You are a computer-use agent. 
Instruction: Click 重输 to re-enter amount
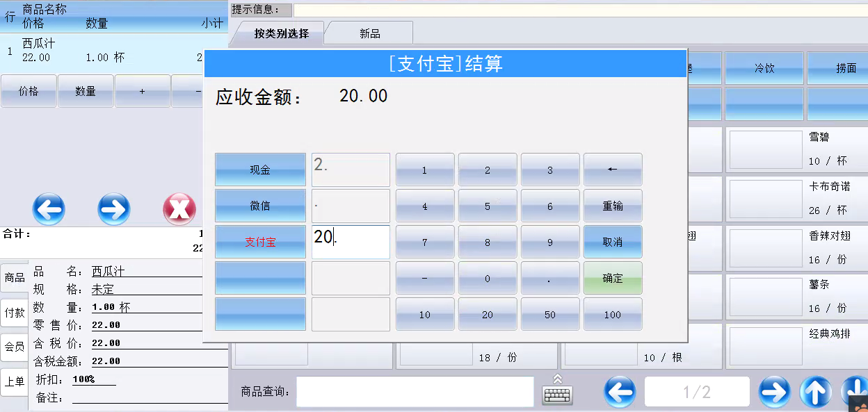point(613,206)
